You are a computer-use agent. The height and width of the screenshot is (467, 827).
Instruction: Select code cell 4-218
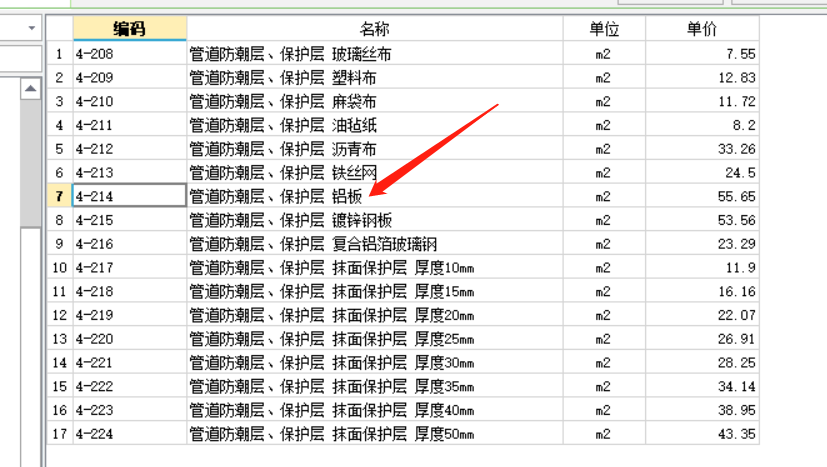(x=130, y=291)
